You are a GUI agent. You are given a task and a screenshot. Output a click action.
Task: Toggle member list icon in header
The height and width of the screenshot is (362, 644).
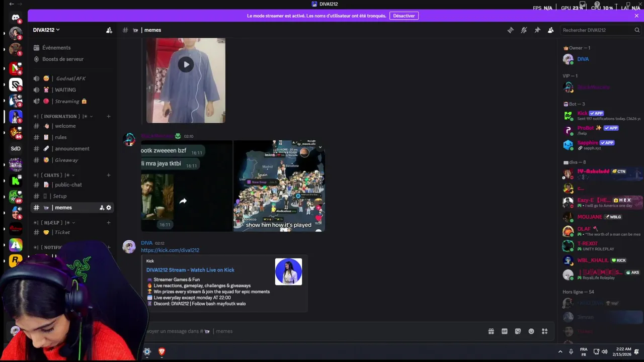click(x=550, y=30)
